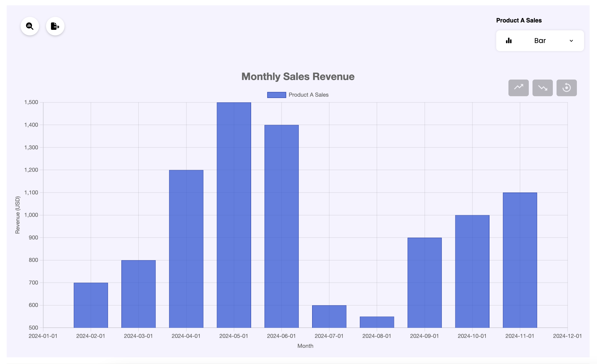Viewport: 597px width, 364px height.
Task: Click the 500 y-axis tick label
Action: (x=34, y=328)
